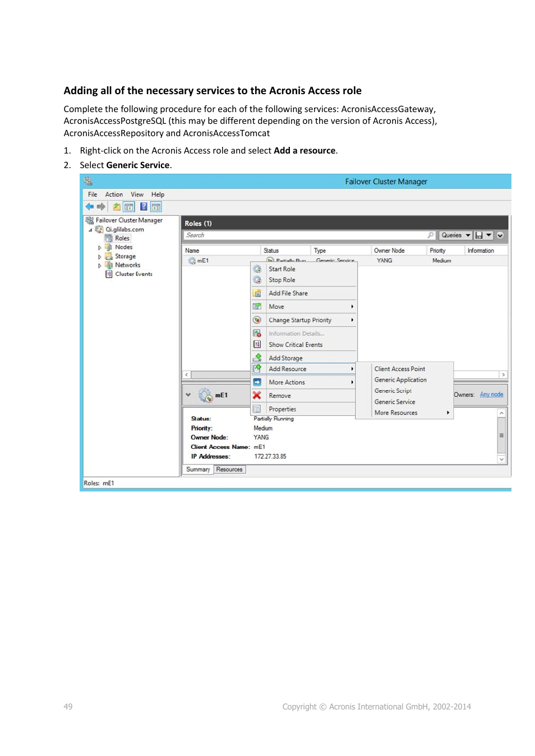
Task: Collapse the Oi.glilabs.com cluster node
Action: pyautogui.click(x=90, y=230)
